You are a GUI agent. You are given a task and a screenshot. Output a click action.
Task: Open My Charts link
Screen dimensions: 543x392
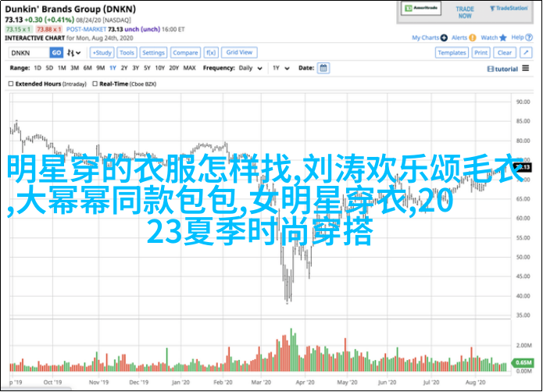(425, 37)
